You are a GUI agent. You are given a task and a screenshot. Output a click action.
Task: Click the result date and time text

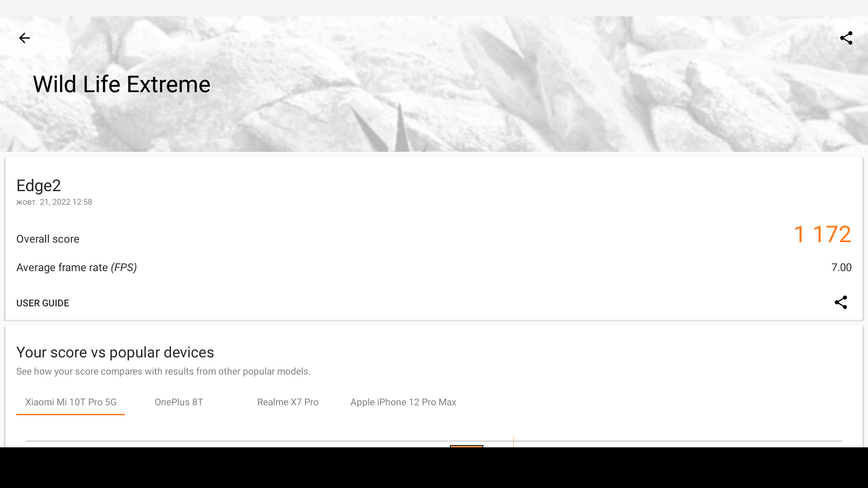pos(54,202)
